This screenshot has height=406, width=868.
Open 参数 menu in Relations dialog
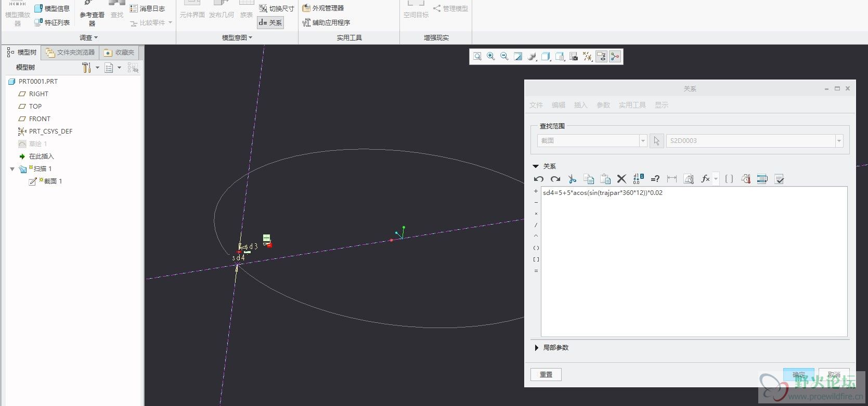point(603,105)
